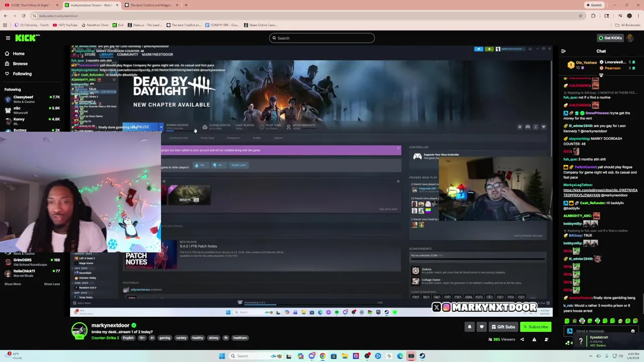Open Following in the sidebar menu
Viewport: 644px width, 362px height.
click(x=22, y=74)
